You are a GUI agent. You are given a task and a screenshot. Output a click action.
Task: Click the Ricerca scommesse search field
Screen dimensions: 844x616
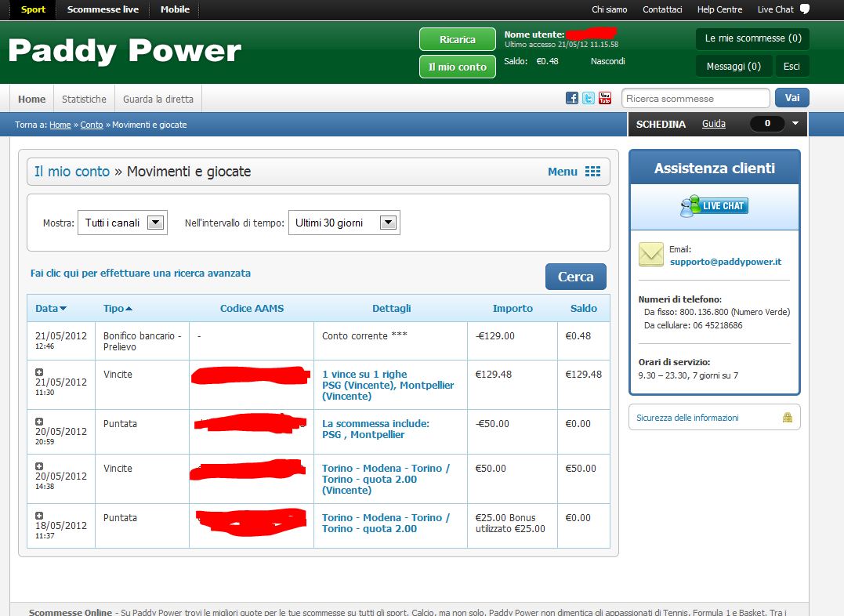coord(695,99)
